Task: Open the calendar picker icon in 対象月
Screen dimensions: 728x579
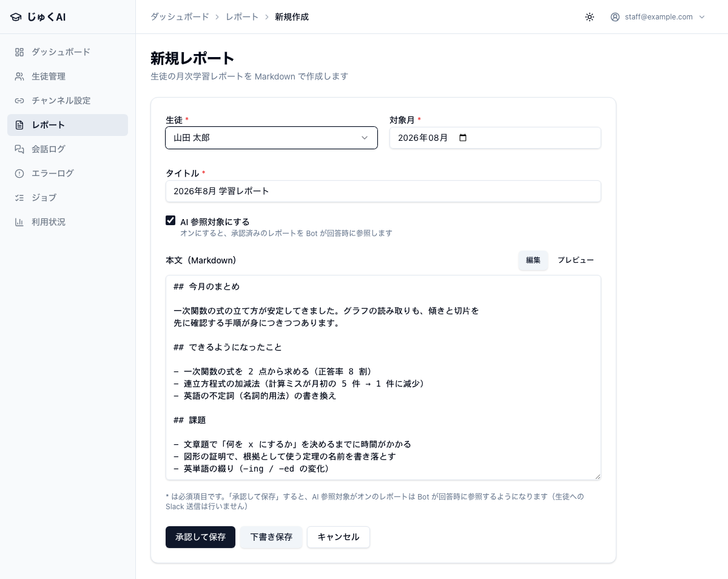Action: coord(463,138)
